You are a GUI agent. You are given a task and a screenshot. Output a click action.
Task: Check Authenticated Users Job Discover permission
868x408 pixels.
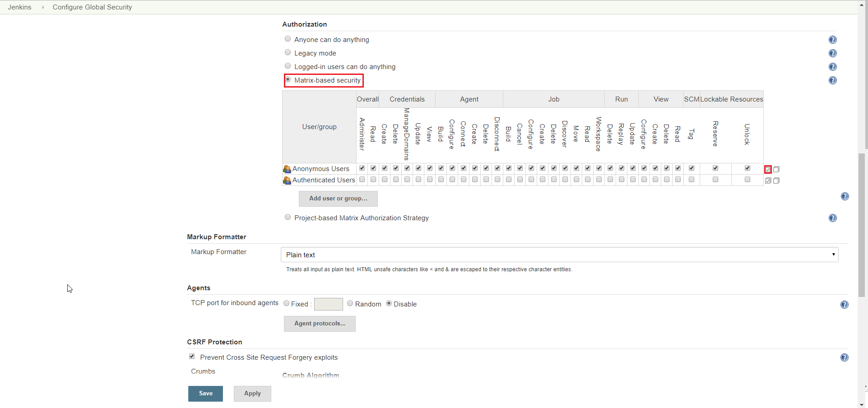565,179
